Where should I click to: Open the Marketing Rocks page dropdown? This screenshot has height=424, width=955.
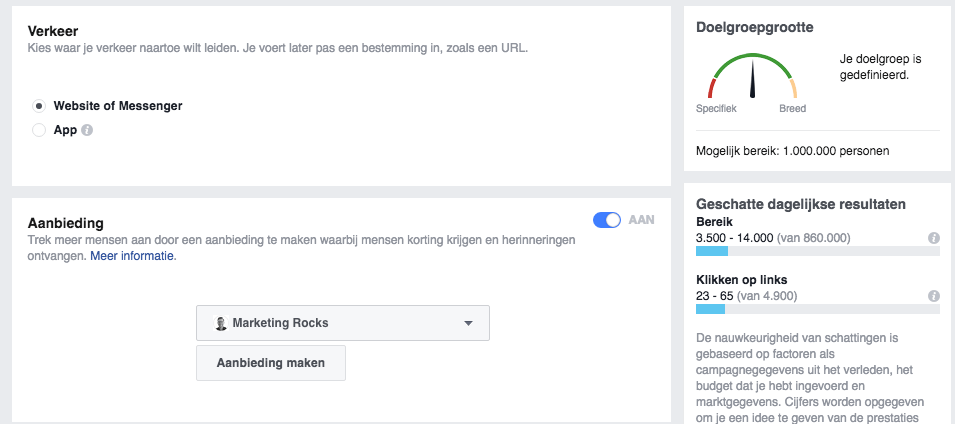342,323
